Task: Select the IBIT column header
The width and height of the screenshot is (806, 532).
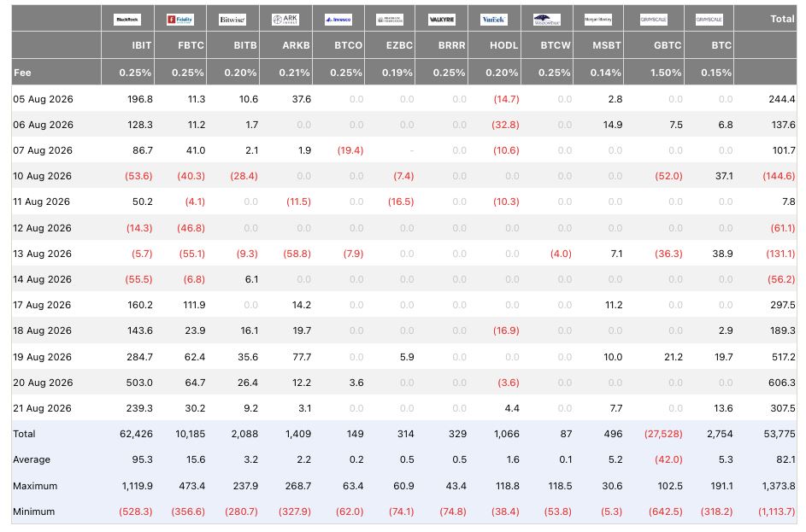Action: tap(141, 45)
